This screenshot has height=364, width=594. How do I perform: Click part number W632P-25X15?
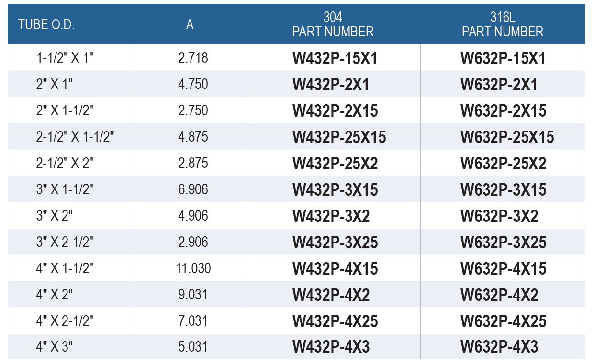pyautogui.click(x=507, y=138)
